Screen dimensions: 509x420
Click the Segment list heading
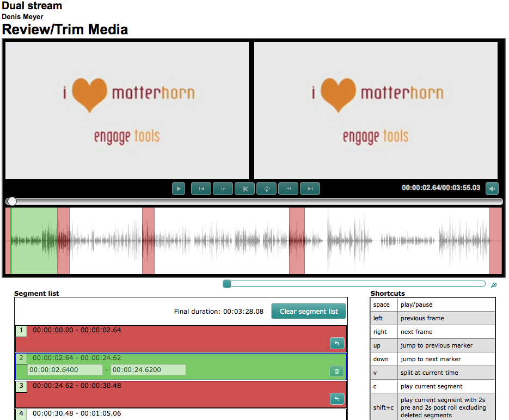click(36, 293)
